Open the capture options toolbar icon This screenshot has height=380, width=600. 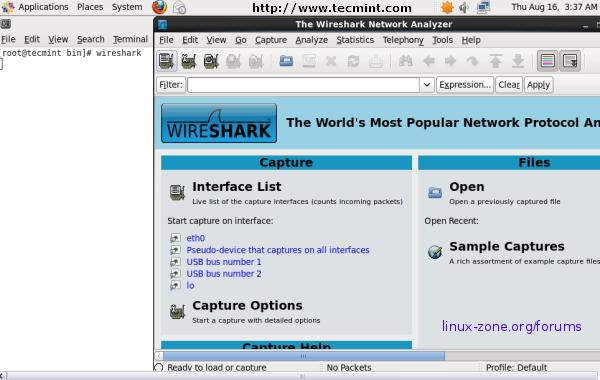[x=189, y=61]
